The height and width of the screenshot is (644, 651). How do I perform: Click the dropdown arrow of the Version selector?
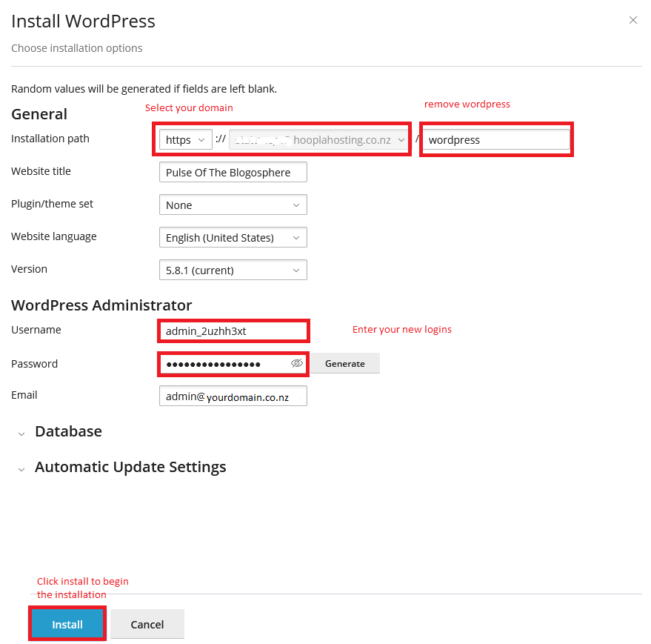[296, 270]
